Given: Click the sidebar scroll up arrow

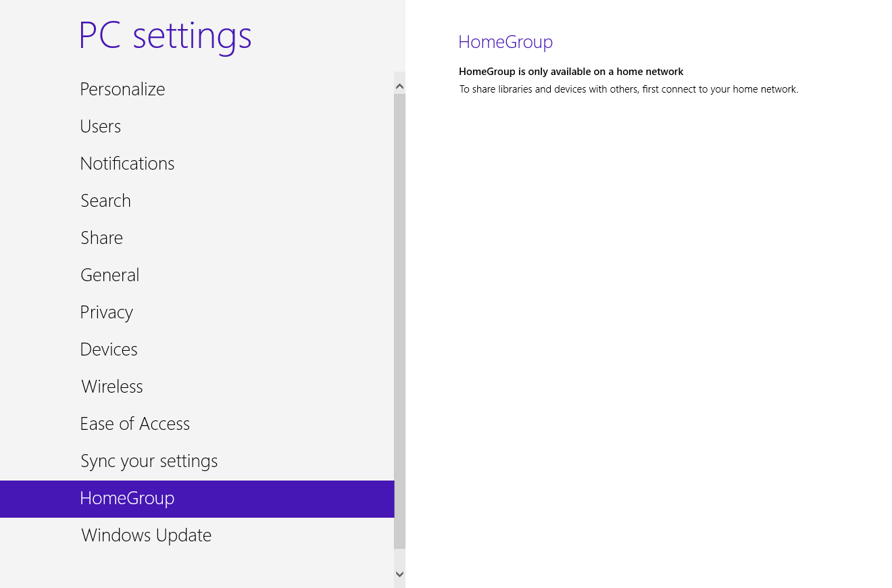Looking at the screenshot, I should point(399,86).
